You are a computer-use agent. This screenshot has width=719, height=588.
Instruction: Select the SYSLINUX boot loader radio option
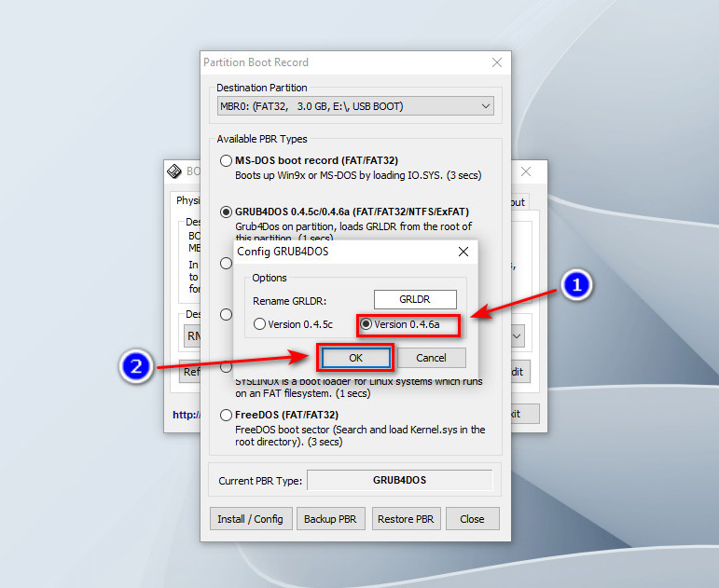(x=226, y=366)
